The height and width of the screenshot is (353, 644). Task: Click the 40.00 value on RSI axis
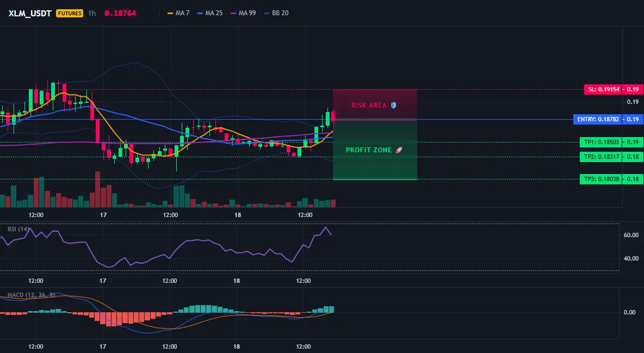click(631, 258)
